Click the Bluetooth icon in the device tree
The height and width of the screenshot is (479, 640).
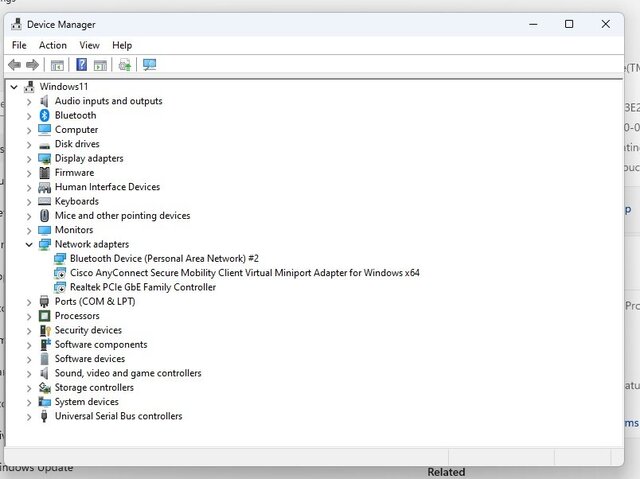click(x=44, y=115)
